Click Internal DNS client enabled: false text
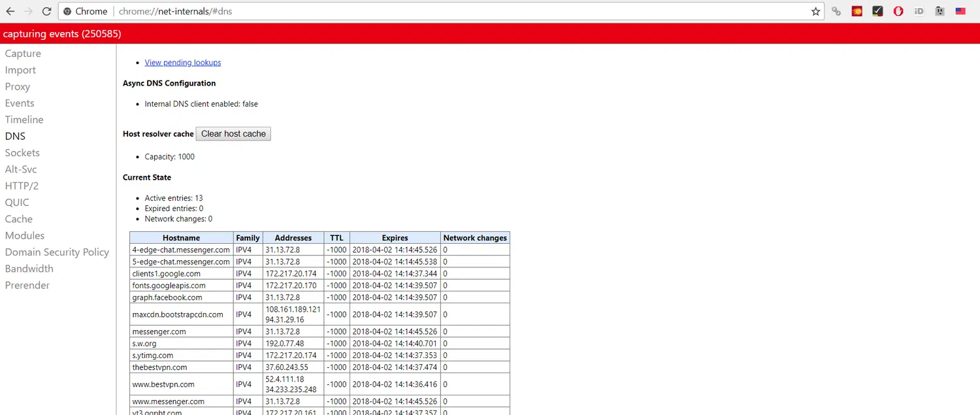 click(201, 104)
